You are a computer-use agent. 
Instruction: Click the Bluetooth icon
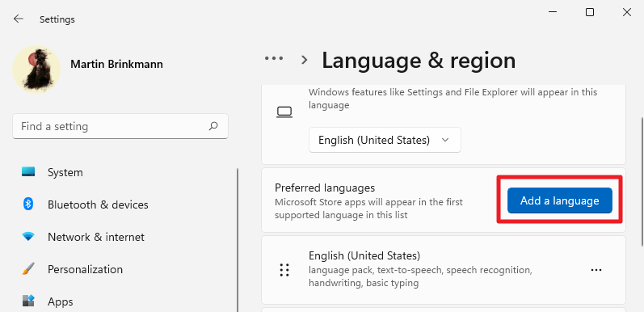(28, 204)
